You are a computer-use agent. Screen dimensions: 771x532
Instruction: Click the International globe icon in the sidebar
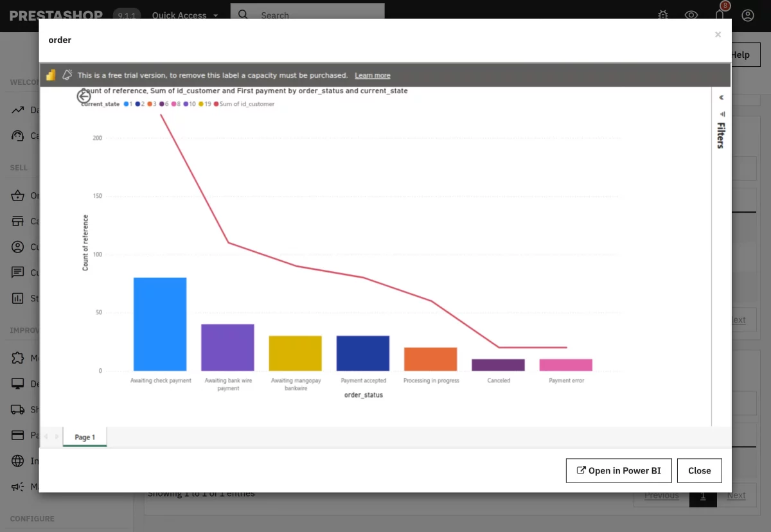pyautogui.click(x=18, y=461)
